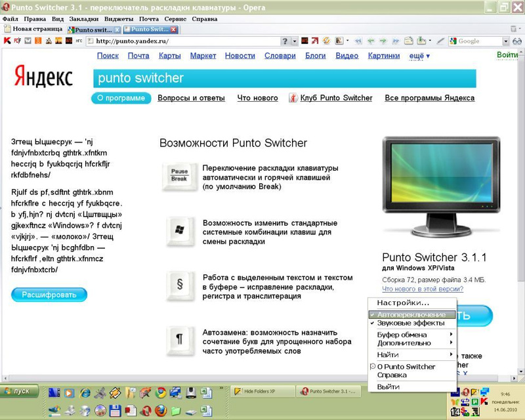Viewport: 525px width, 420px height.
Task: Click the punto.yandex.ru address field
Action: click(x=184, y=41)
